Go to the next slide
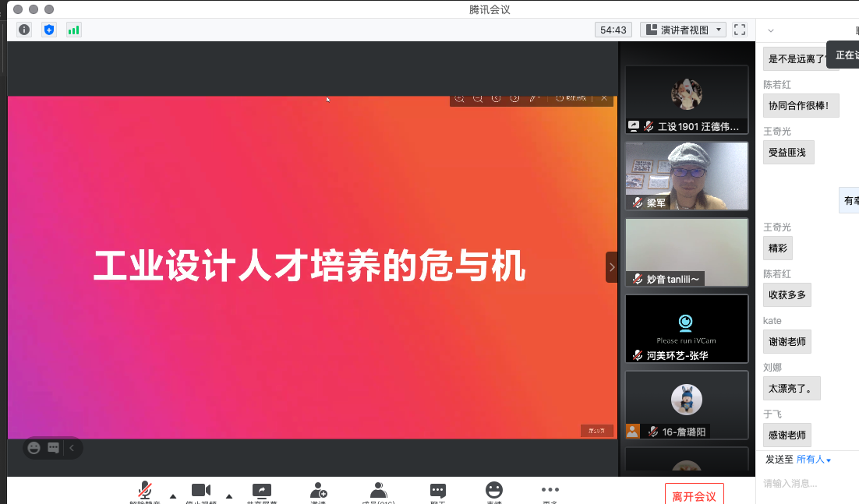859x504 pixels. click(x=514, y=98)
